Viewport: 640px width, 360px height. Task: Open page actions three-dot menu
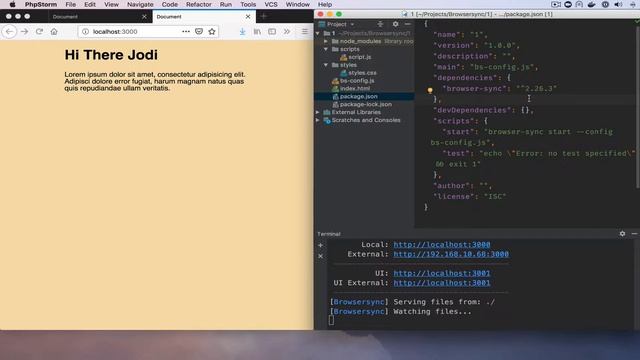[186, 31]
